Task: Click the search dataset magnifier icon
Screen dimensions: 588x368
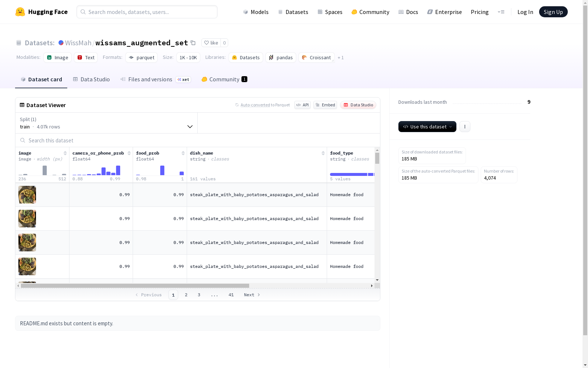Action: tap(23, 140)
